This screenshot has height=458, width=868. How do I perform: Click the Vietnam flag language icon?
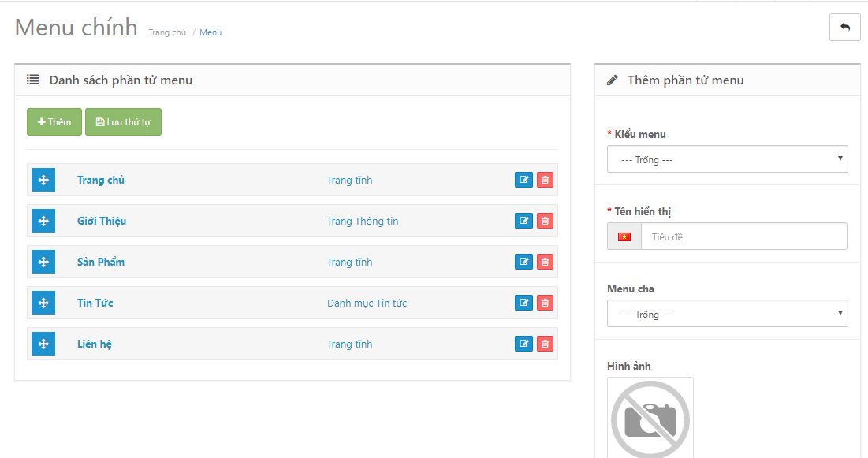point(624,236)
